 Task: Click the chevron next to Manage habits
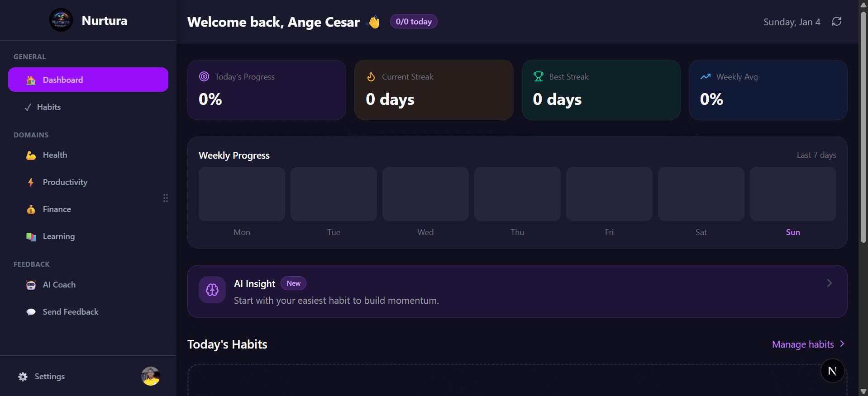(842, 344)
